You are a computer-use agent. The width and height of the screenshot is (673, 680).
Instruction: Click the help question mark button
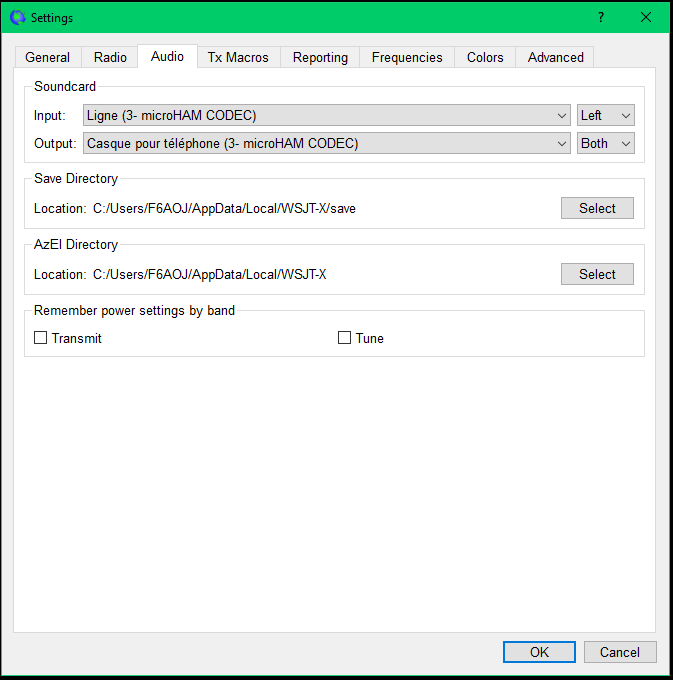click(601, 17)
